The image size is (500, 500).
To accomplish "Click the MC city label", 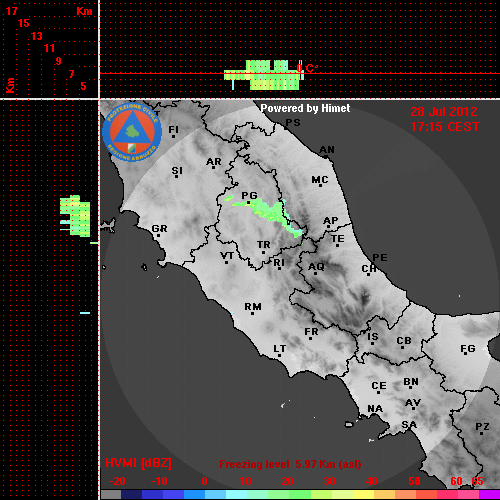I will [320, 180].
